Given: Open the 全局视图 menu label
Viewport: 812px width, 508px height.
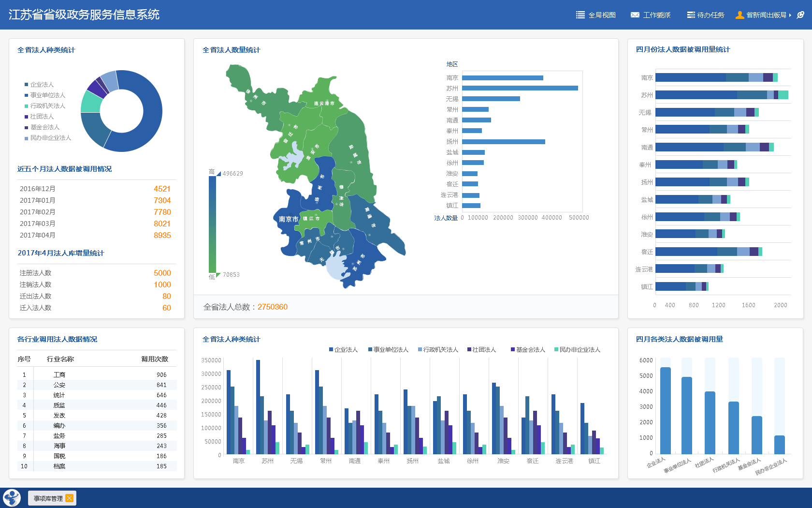Looking at the screenshot, I should click(x=602, y=15).
